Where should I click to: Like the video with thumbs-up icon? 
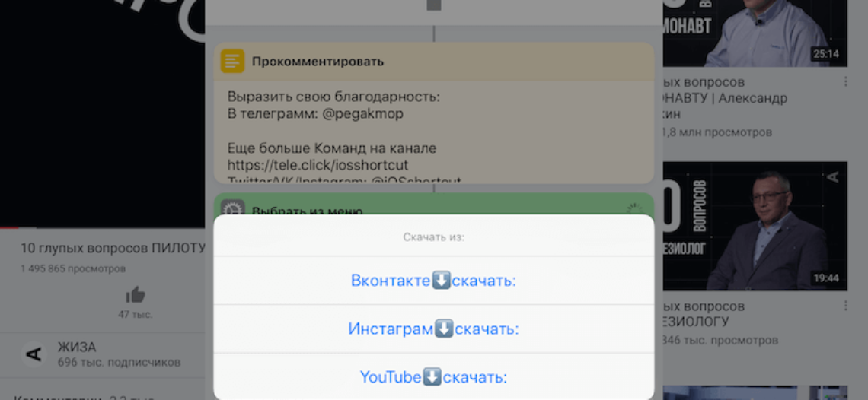(135, 295)
